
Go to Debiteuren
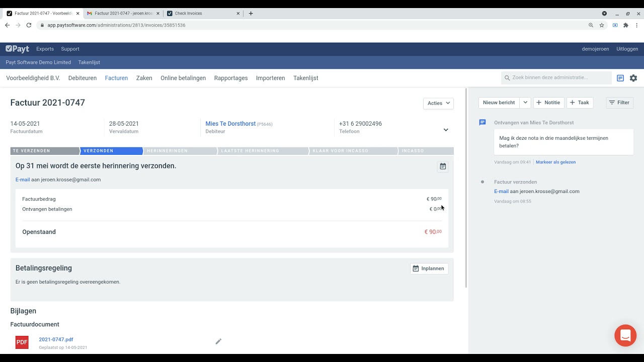coord(83,78)
